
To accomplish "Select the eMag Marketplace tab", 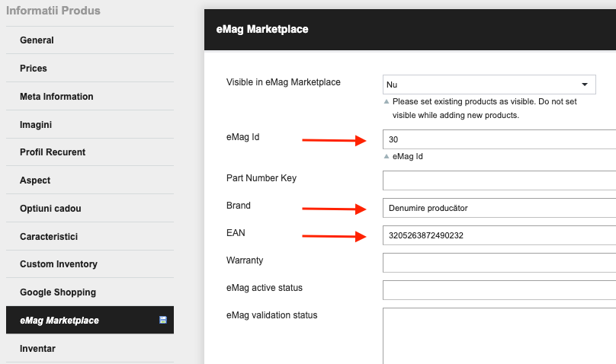I will pyautogui.click(x=89, y=320).
